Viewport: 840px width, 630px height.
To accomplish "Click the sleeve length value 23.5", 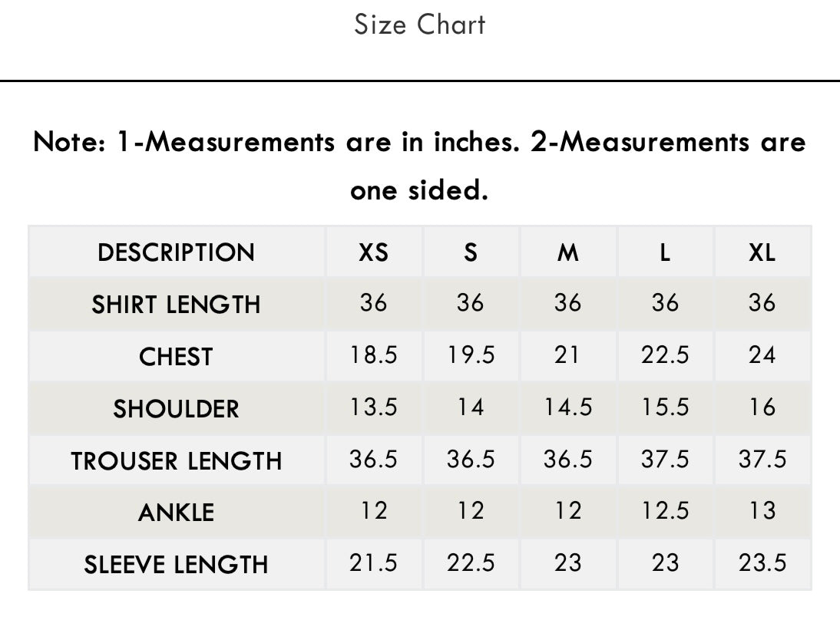I will 762,562.
